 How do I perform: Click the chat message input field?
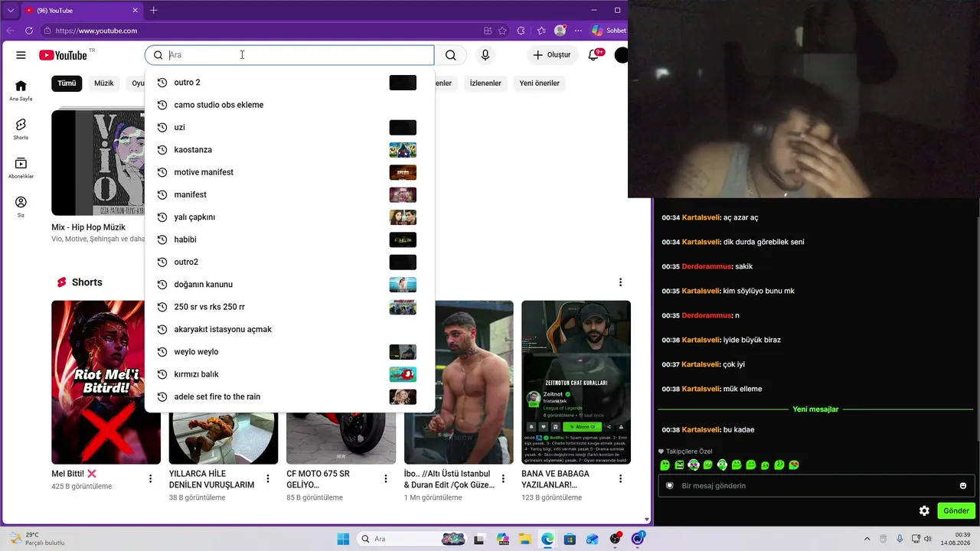click(x=816, y=486)
